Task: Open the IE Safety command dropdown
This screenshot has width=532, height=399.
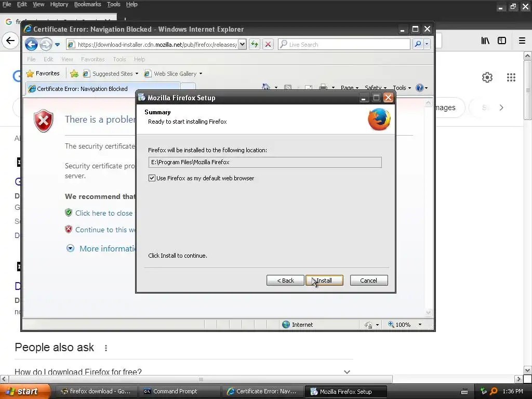Action: click(376, 87)
